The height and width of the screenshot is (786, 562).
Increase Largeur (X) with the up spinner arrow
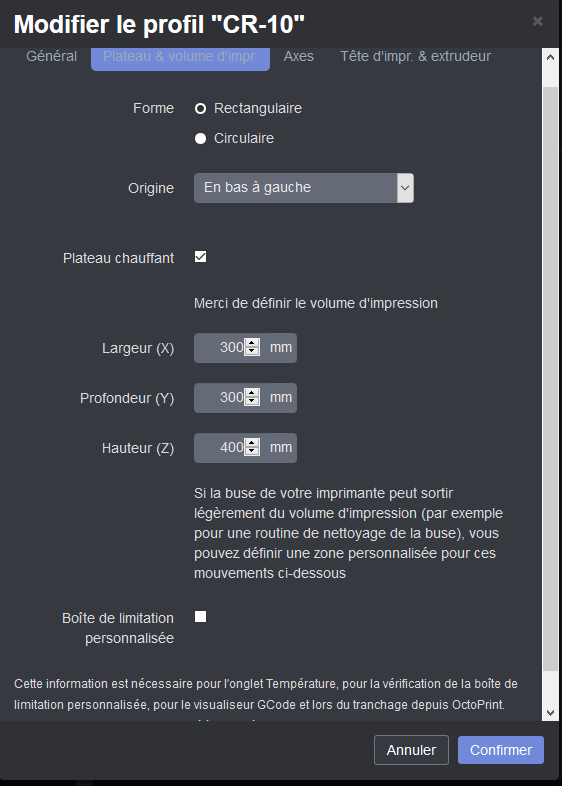(252, 343)
